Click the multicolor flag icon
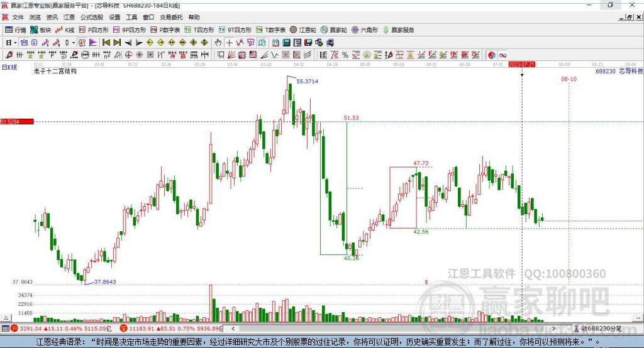This screenshot has height=348, width=644. point(93,43)
